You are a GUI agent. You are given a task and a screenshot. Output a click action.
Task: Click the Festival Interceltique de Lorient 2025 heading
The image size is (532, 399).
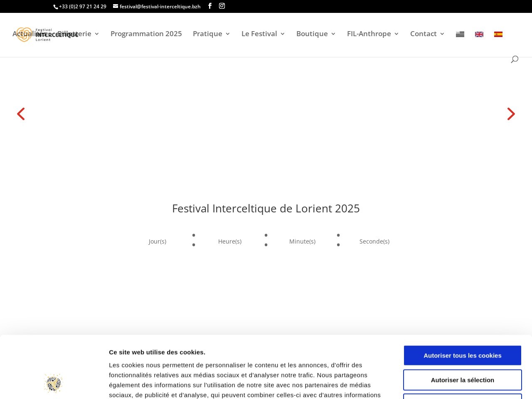[x=266, y=208]
